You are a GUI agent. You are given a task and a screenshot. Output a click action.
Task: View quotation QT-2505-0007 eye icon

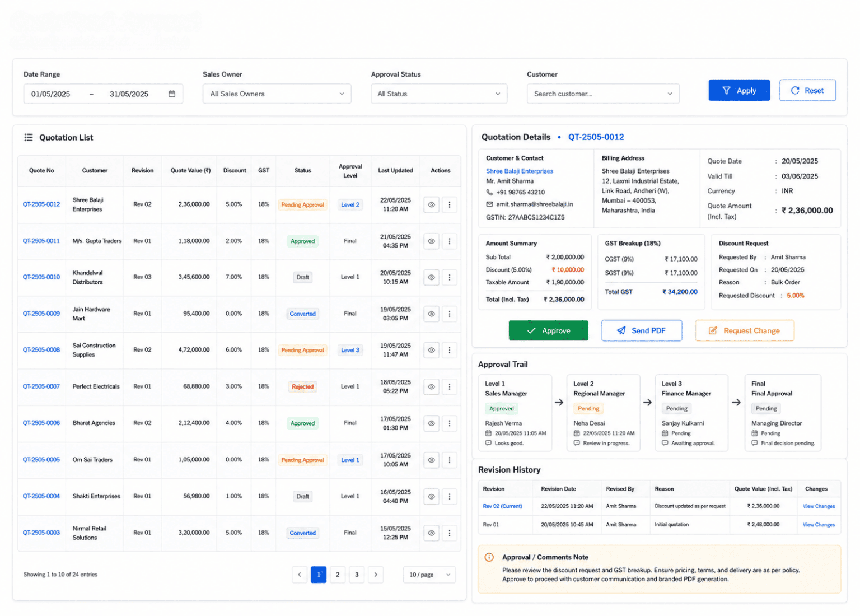tap(431, 386)
